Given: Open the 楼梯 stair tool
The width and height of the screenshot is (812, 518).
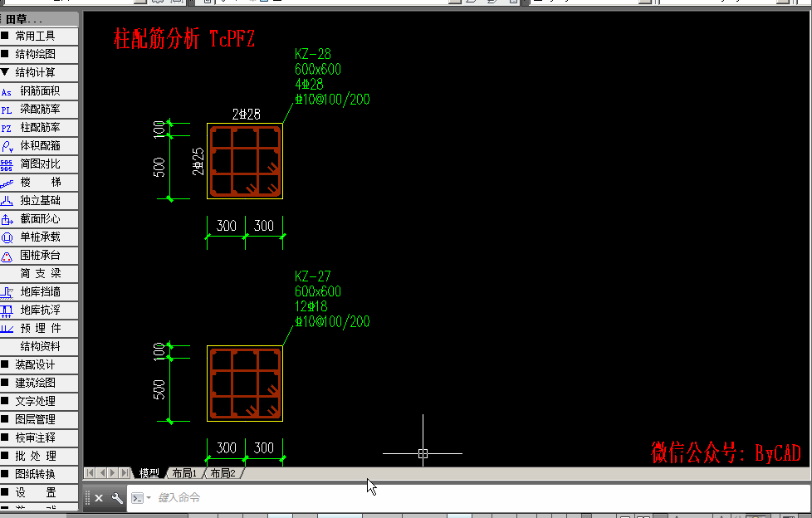Looking at the screenshot, I should 39,183.
